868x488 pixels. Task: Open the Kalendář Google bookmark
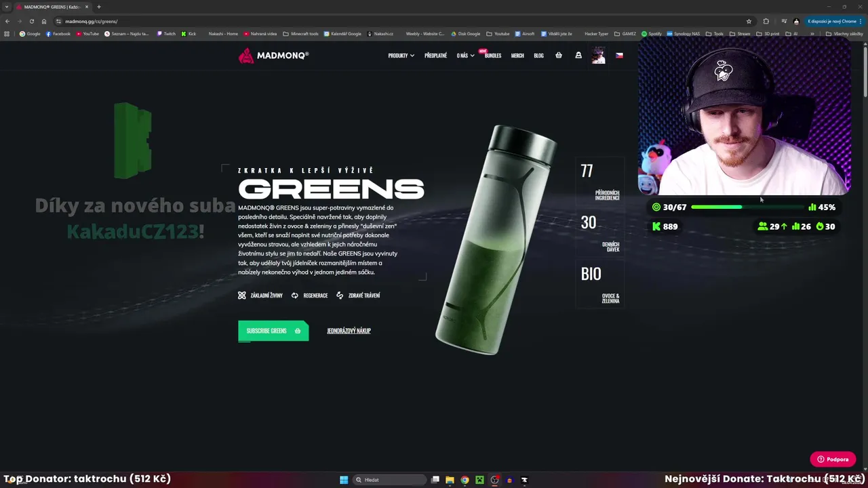[342, 33]
